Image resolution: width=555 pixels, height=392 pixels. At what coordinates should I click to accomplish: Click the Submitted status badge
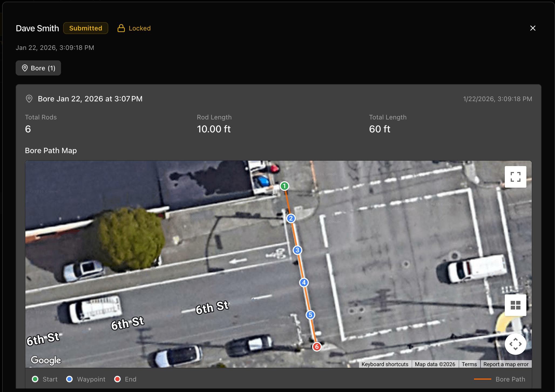tap(86, 28)
